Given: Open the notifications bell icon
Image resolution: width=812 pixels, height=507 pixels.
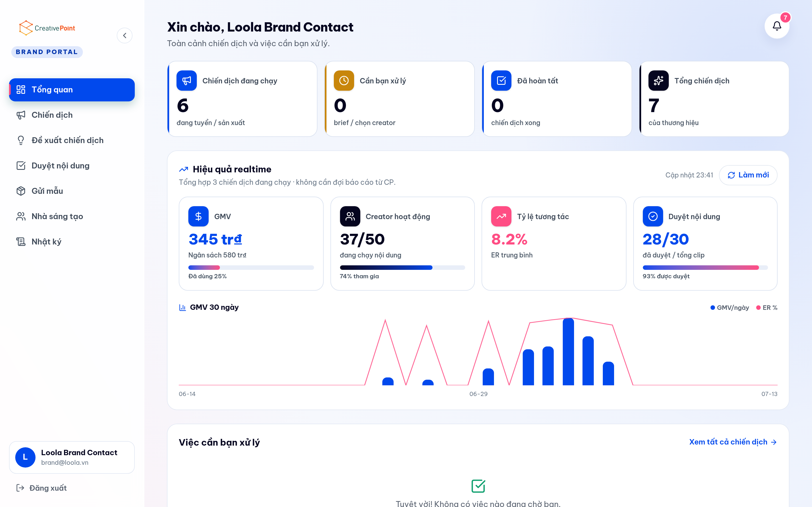Looking at the screenshot, I should pyautogui.click(x=776, y=26).
